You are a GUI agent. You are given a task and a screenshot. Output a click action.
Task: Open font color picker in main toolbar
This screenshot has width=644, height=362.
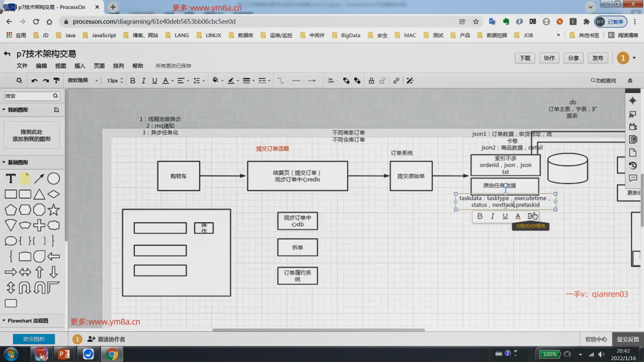166,80
